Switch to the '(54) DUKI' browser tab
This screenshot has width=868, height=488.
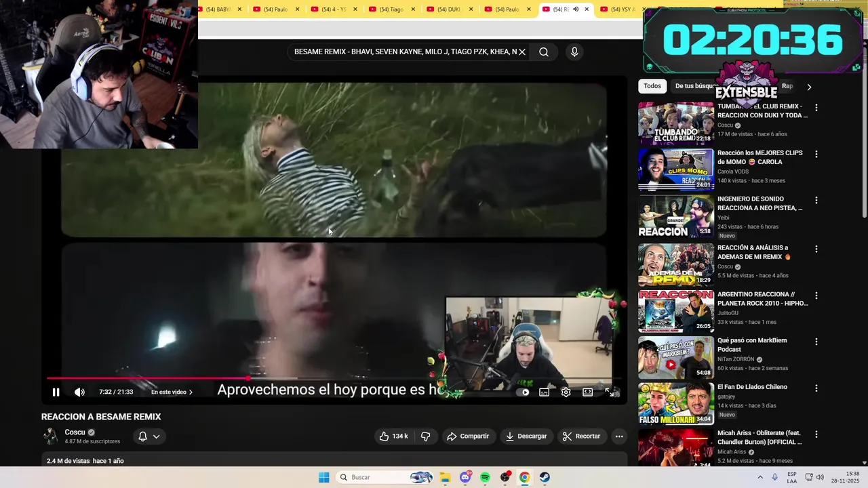[x=448, y=9]
